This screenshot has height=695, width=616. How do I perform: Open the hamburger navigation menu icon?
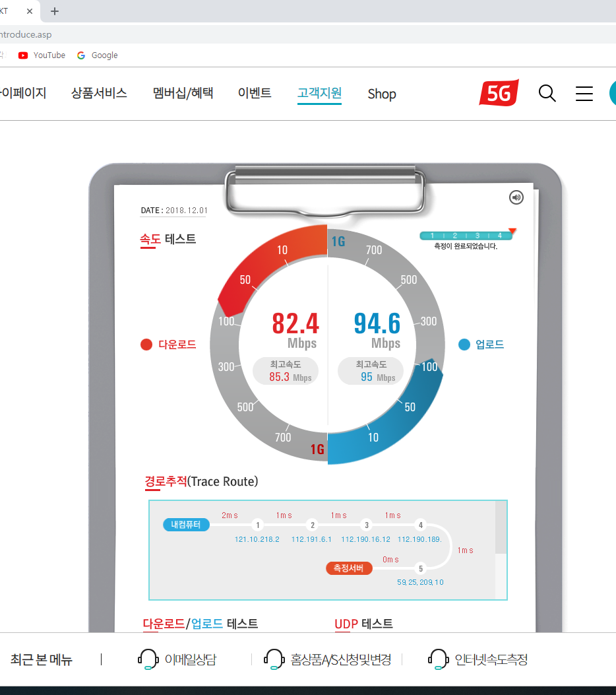(584, 94)
